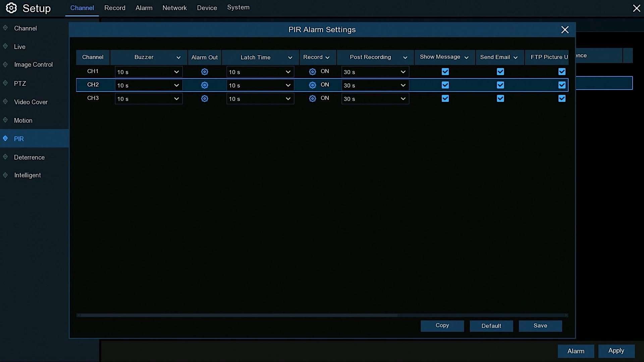Click the horizontal scrollbar below the table
Screen dimensions: 644x362
[237, 315]
